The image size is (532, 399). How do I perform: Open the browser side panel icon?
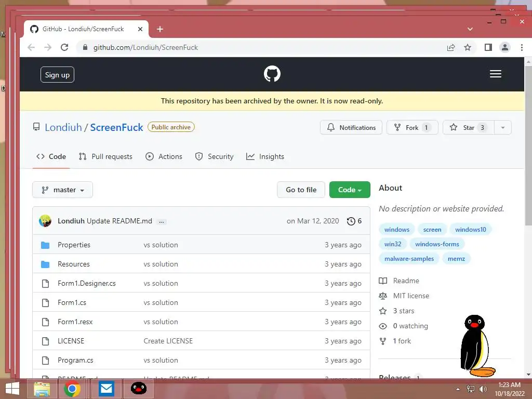(x=488, y=47)
